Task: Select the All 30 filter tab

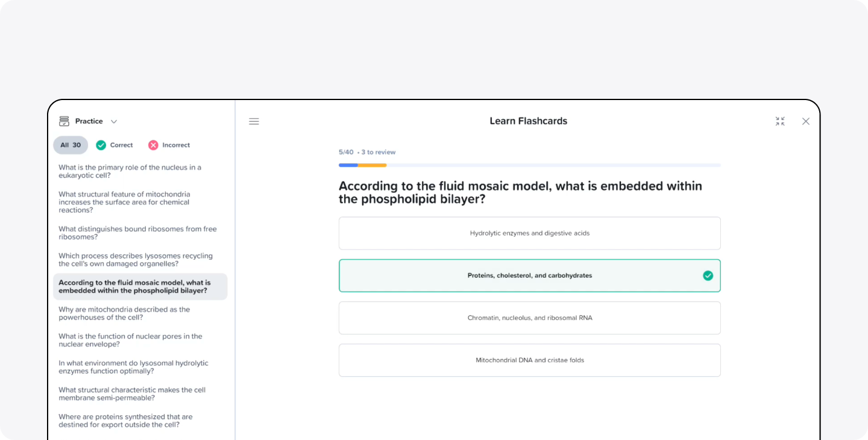Action: click(x=71, y=145)
